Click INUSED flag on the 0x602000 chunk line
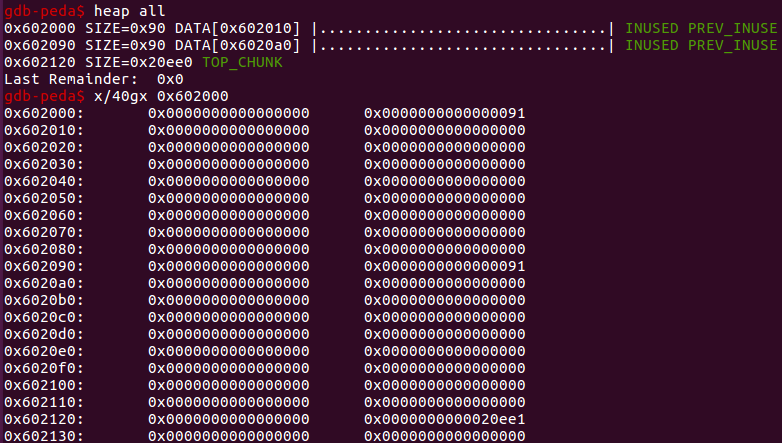The height and width of the screenshot is (443, 782). (x=652, y=28)
